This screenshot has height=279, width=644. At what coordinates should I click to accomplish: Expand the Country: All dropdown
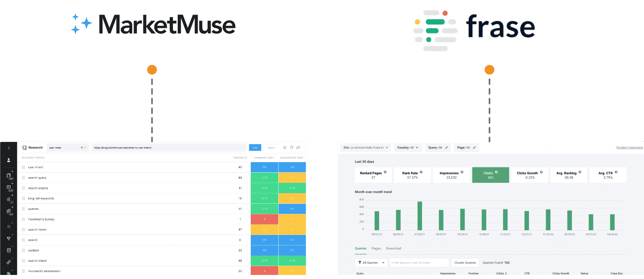pos(408,148)
